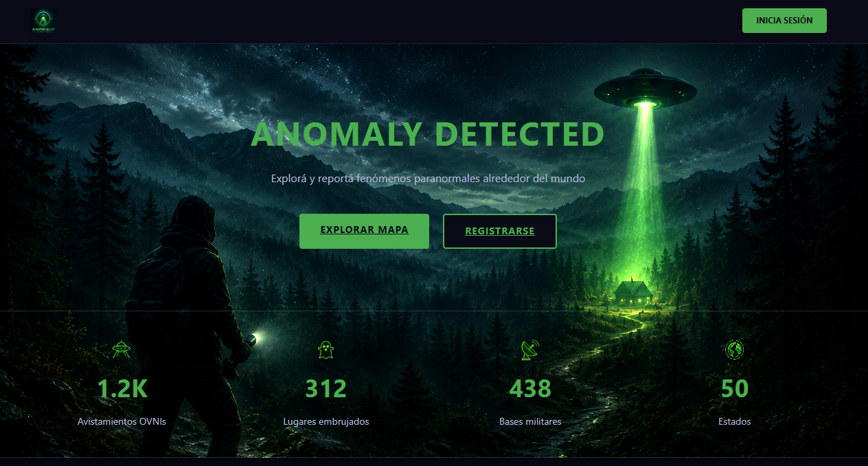Screen dimensions: 868x466
Task: Click the REGISTRARSE button
Action: (x=500, y=231)
